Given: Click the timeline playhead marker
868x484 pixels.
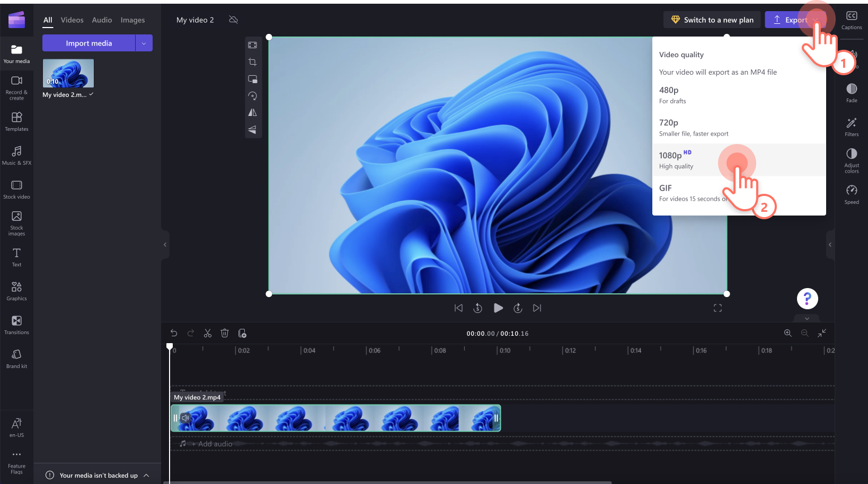Looking at the screenshot, I should 170,346.
